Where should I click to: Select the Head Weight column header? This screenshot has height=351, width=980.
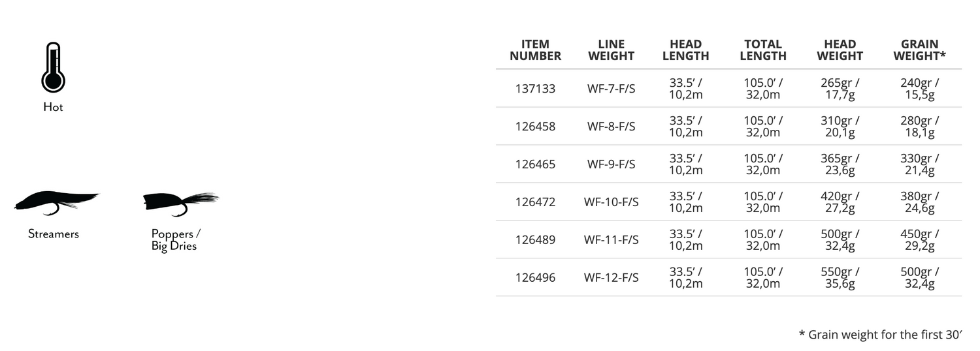click(840, 50)
